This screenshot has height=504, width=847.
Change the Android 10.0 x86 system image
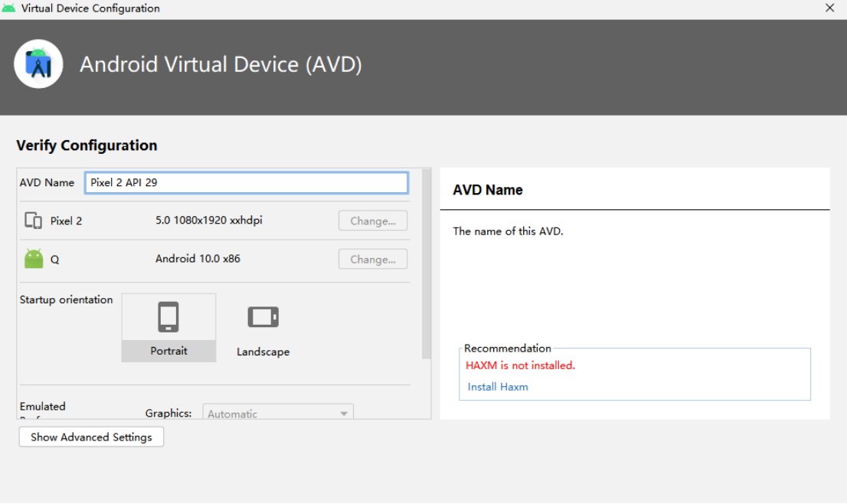pyautogui.click(x=373, y=260)
